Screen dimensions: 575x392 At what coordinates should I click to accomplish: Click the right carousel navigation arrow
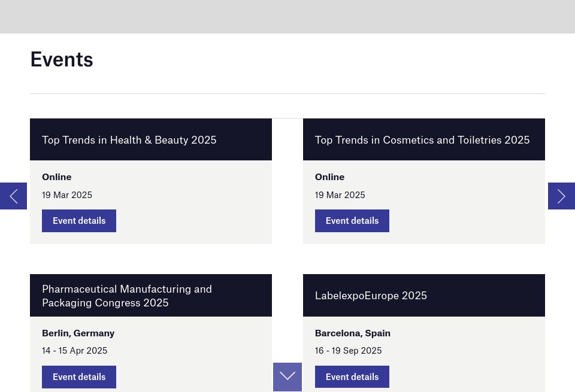click(x=561, y=196)
